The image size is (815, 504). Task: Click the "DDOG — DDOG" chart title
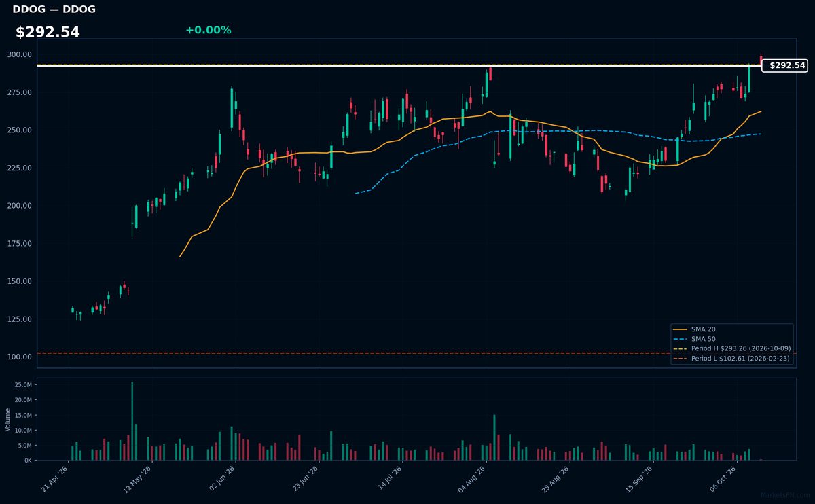pos(54,10)
